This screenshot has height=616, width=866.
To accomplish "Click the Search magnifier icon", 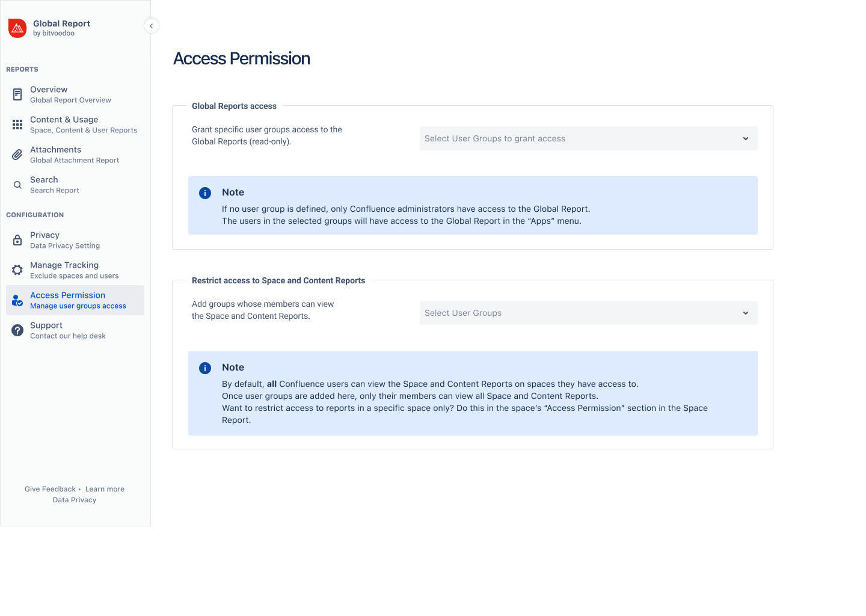I will point(17,184).
